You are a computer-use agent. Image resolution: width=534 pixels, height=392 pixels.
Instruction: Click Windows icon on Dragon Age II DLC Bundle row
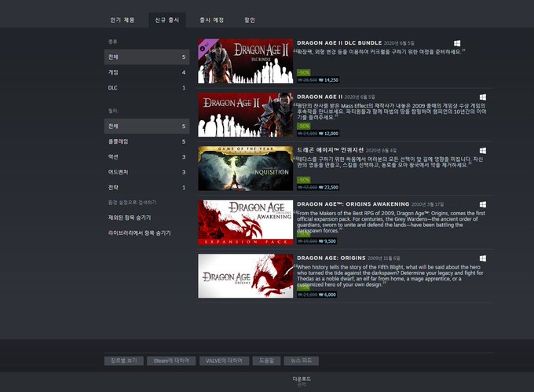[x=457, y=43]
